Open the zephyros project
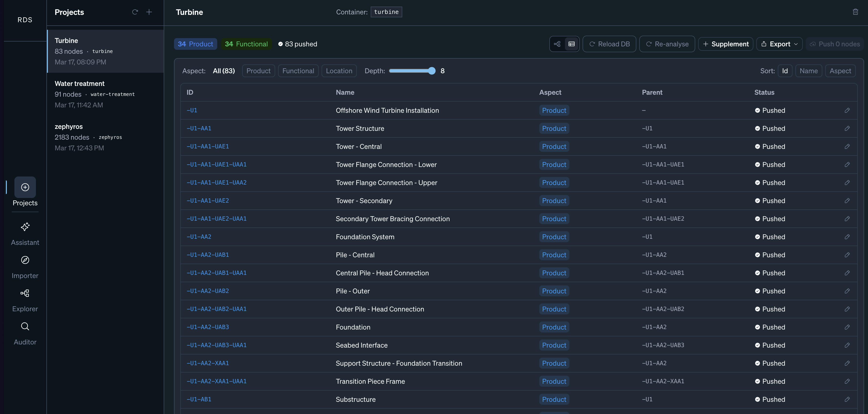868x414 pixels. [105, 137]
